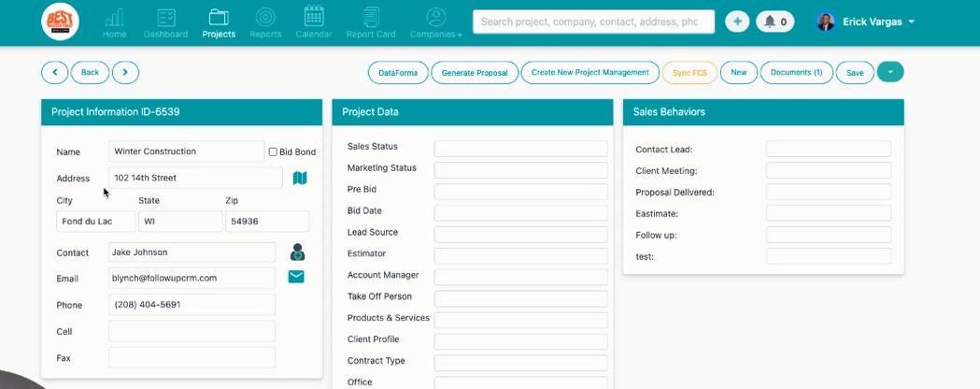
Task: Click the Back button
Action: 90,73
